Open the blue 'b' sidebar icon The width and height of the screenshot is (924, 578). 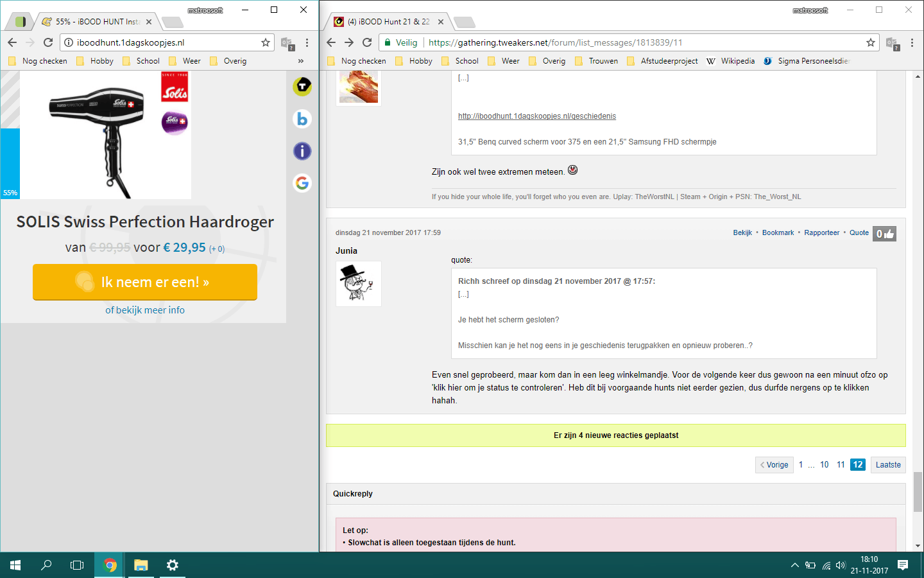[x=302, y=119]
